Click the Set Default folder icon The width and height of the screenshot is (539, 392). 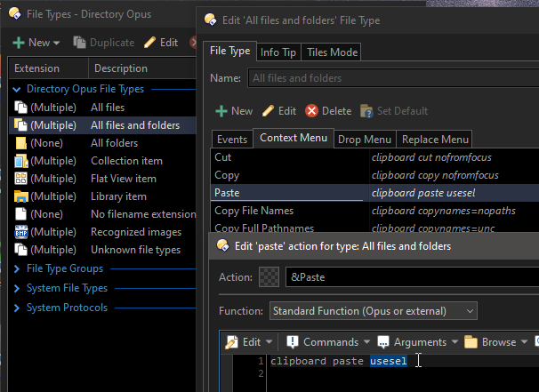coord(366,111)
